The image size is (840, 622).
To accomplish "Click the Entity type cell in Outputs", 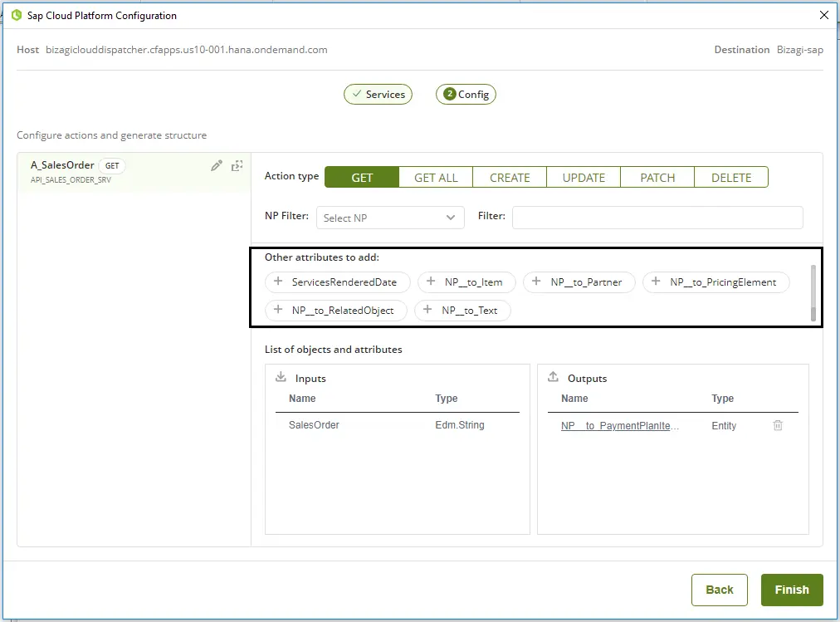I will coord(724,426).
